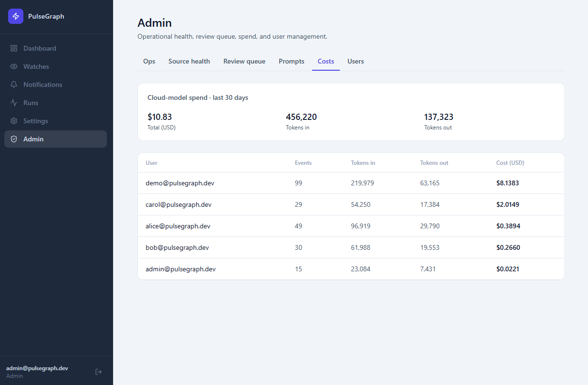Open Settings via the gear icon
The image size is (588, 385).
pyautogui.click(x=14, y=121)
